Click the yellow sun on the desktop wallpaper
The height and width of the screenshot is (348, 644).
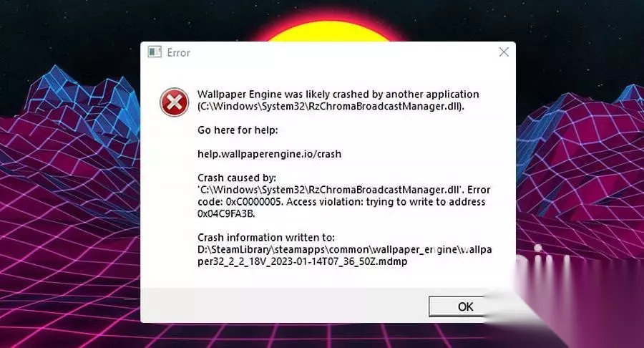[329, 32]
